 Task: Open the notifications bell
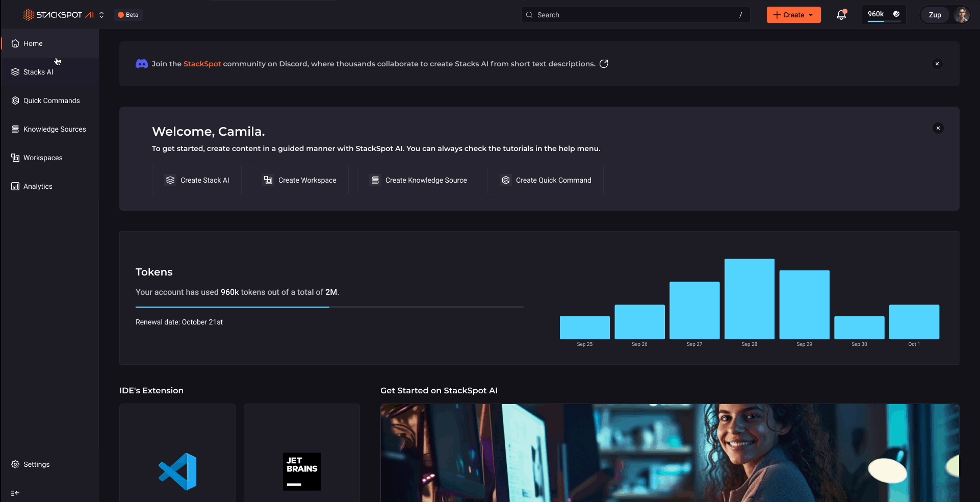(841, 15)
